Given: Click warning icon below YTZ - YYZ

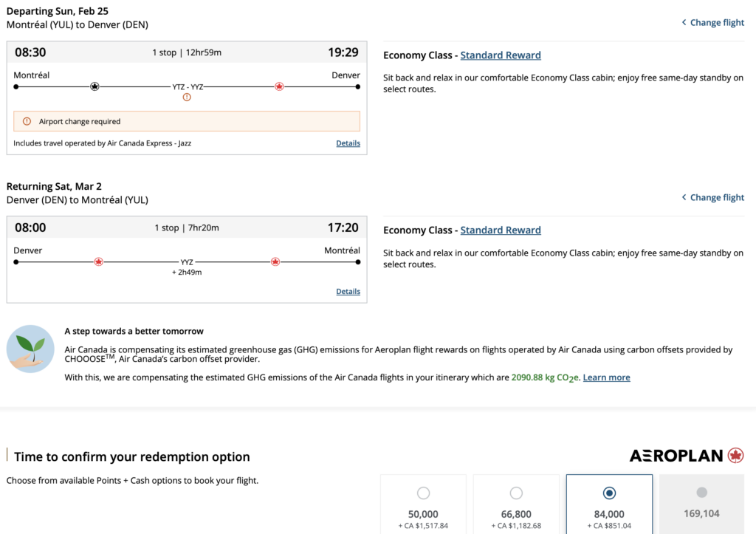Looking at the screenshot, I should pos(187,97).
